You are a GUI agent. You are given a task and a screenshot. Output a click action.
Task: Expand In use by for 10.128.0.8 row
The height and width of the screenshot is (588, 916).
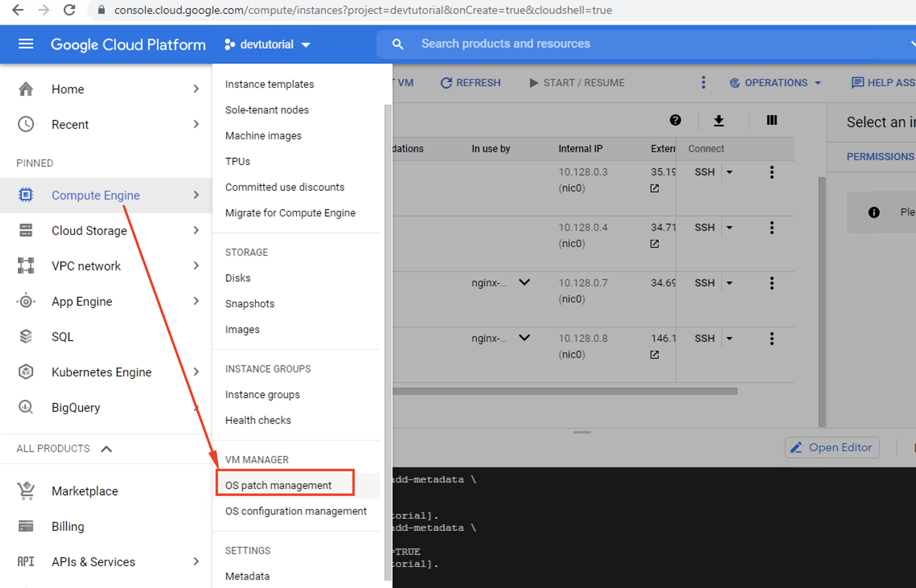point(524,338)
